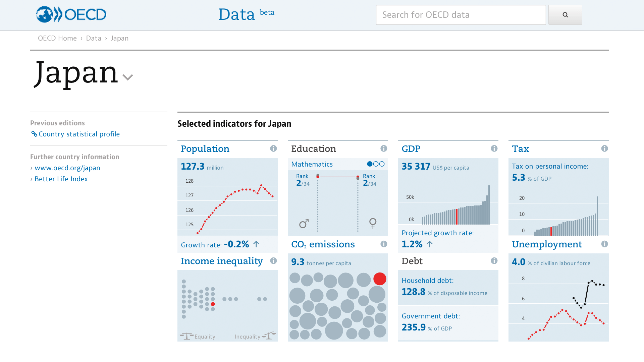Click the red CO2 emissions bubble
This screenshot has width=644, height=362.
pyautogui.click(x=380, y=279)
